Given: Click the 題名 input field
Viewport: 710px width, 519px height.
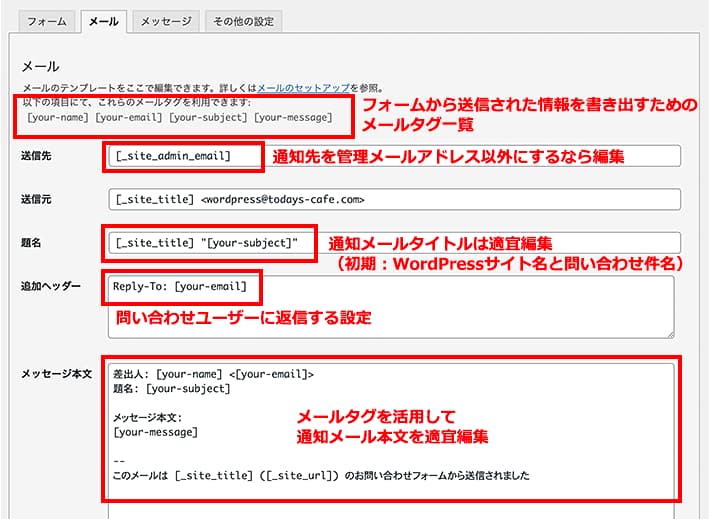Looking at the screenshot, I should (394, 243).
